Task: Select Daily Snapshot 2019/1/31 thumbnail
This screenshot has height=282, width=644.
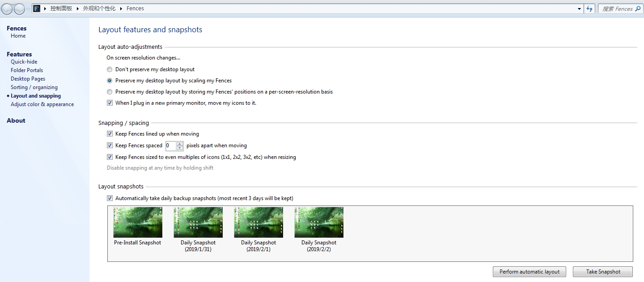Action: [x=198, y=222]
